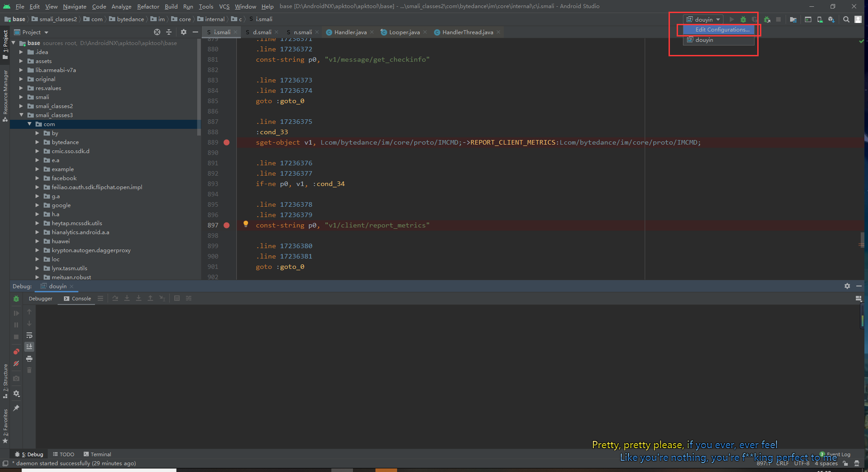Expand the bytedance folder under smali_classes3
This screenshot has height=472, width=868.
pos(37,142)
